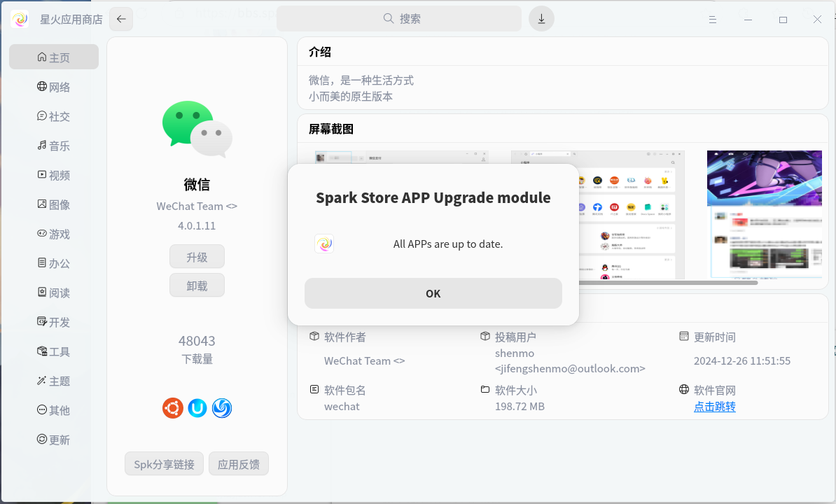Click 应用反馈 button

(x=238, y=464)
